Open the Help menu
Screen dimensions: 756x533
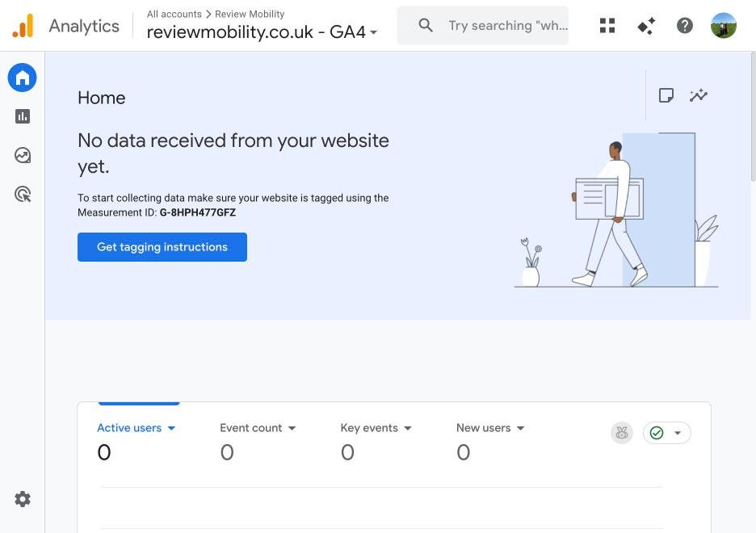(x=684, y=25)
